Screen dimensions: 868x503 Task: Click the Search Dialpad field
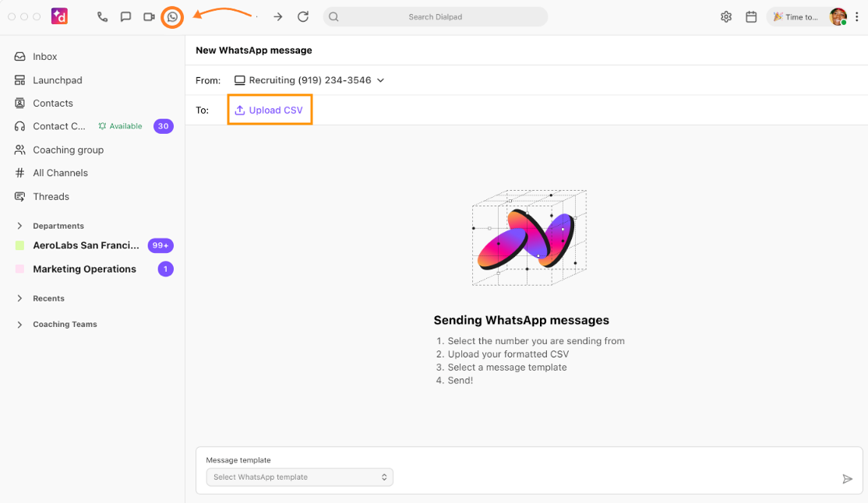435,16
